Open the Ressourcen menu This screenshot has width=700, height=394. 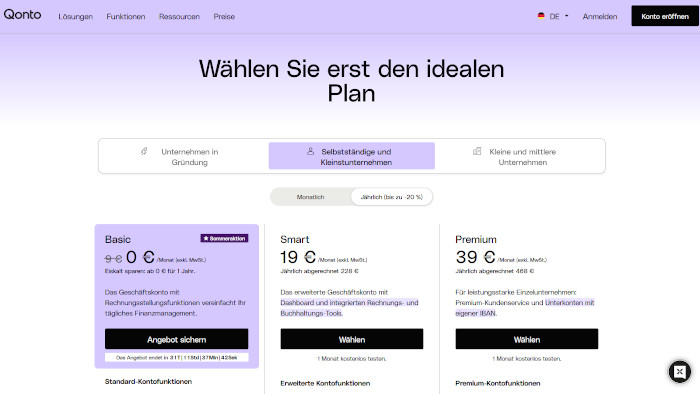pos(179,17)
